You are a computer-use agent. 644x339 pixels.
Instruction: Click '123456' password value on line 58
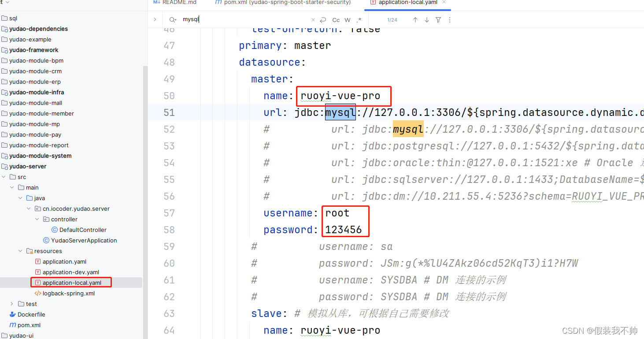pyautogui.click(x=344, y=230)
